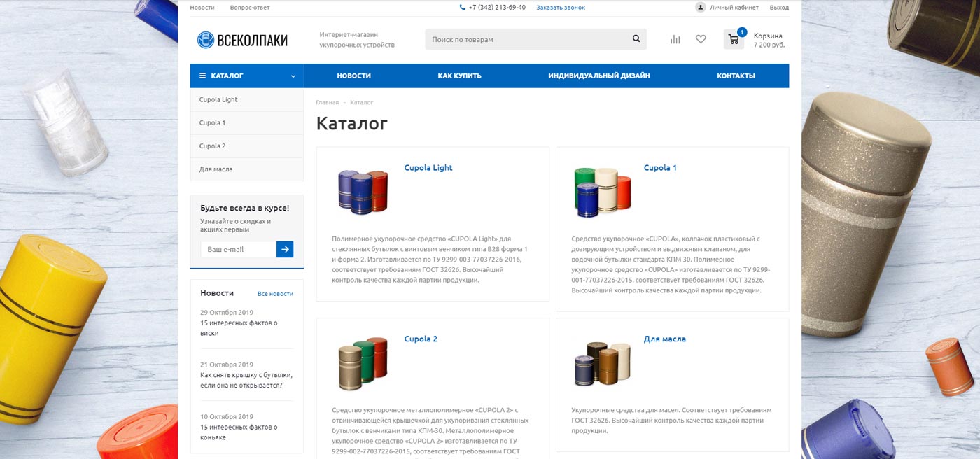This screenshot has height=459, width=980.
Task: Click the Главная breadcrumb
Action: coord(328,103)
